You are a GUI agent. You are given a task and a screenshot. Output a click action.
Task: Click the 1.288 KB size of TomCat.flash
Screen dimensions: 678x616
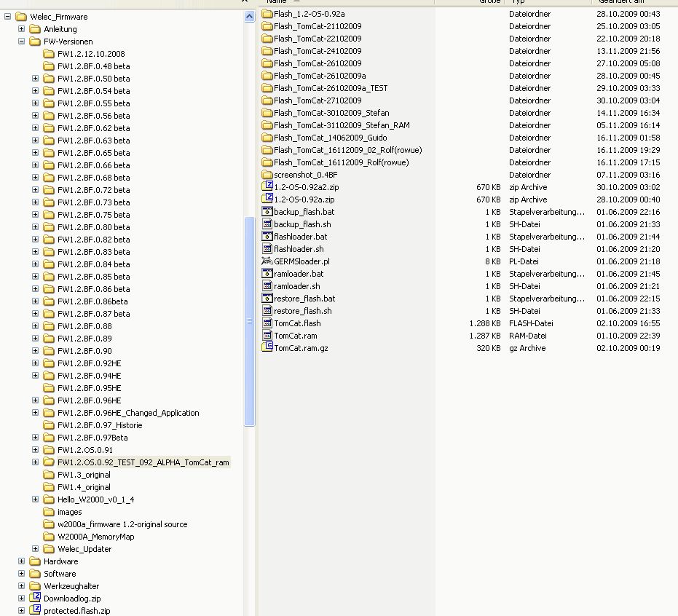[x=485, y=323]
